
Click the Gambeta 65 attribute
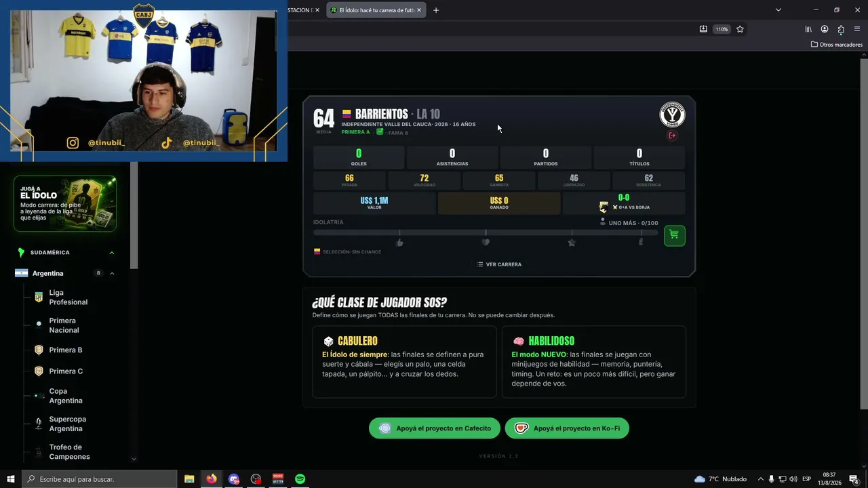(x=499, y=180)
